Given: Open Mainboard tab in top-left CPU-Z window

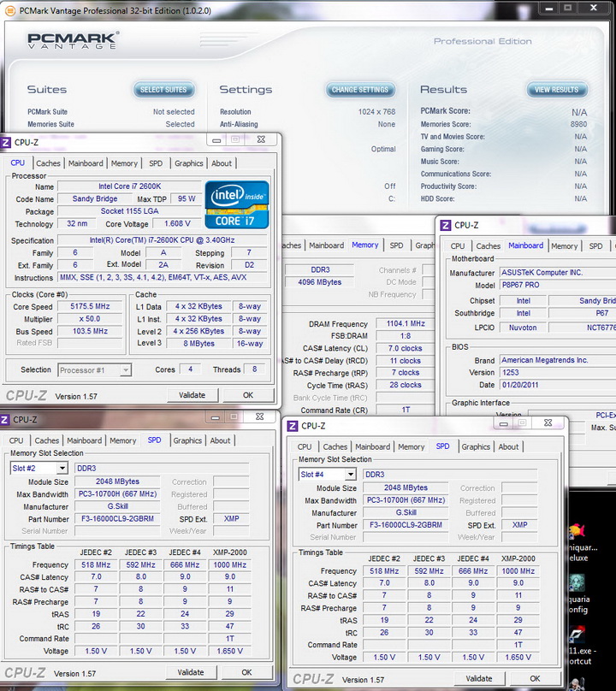Looking at the screenshot, I should pos(86,163).
